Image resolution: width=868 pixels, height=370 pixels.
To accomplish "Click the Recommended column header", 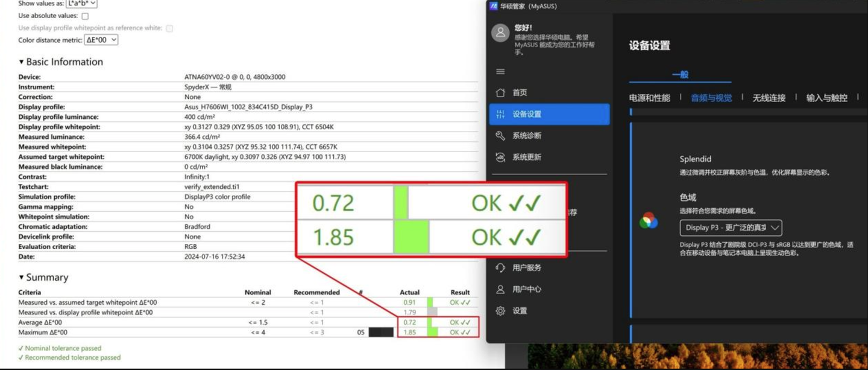I will [x=316, y=292].
